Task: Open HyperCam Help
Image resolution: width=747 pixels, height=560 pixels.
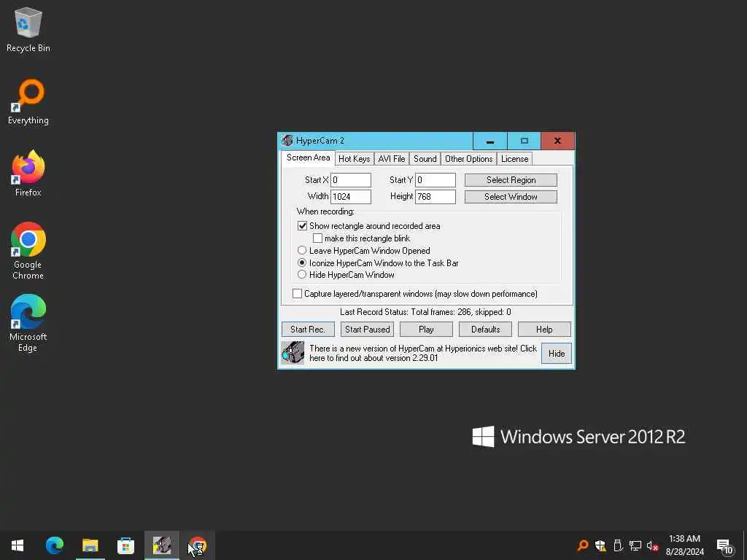Action: pyautogui.click(x=544, y=329)
